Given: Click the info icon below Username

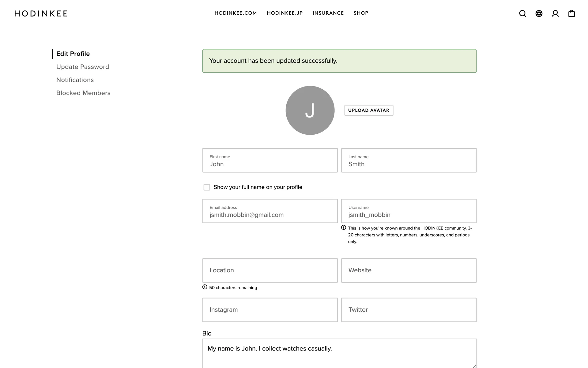Looking at the screenshot, I should 344,228.
